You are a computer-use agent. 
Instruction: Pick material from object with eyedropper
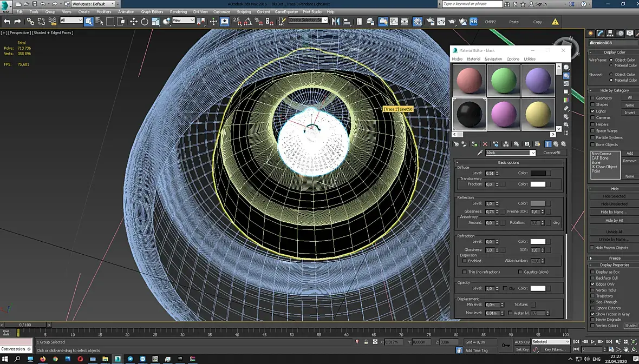click(479, 153)
